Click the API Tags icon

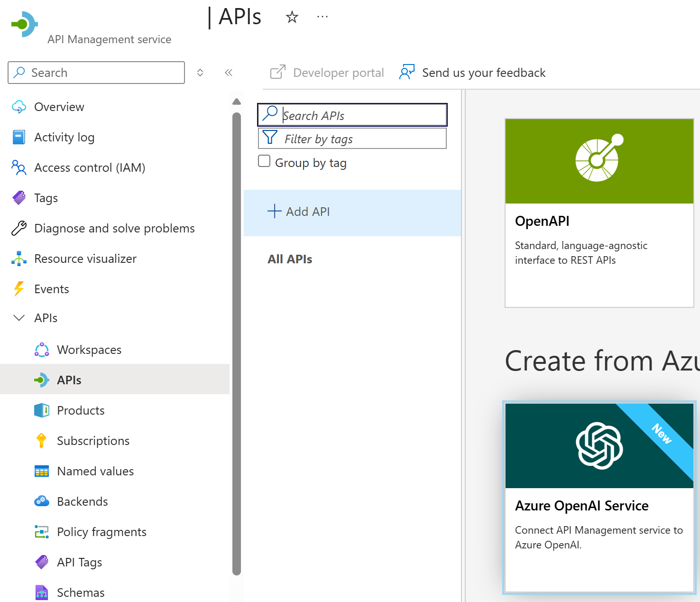point(42,562)
